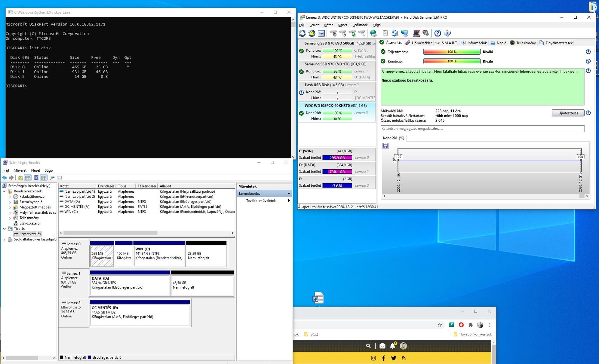Click the blue question-mark help icon in Sentinel toolbar
This screenshot has width=599, height=364.
(x=438, y=33)
